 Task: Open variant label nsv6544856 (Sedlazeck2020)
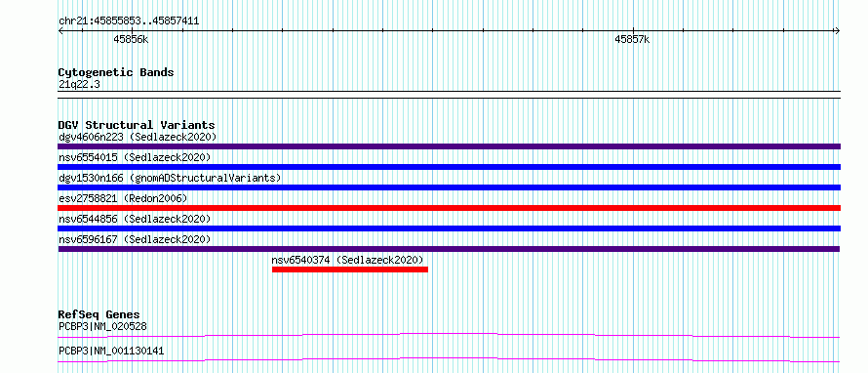(135, 219)
